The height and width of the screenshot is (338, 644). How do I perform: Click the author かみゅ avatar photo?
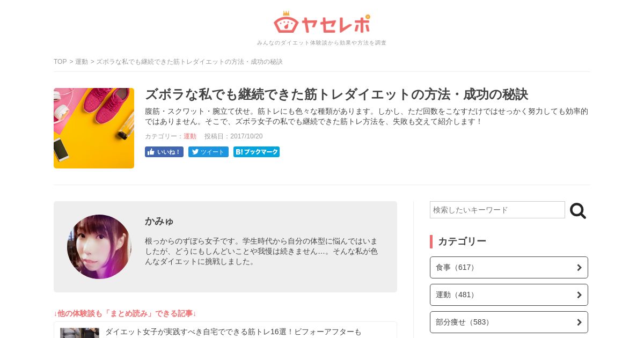point(99,247)
